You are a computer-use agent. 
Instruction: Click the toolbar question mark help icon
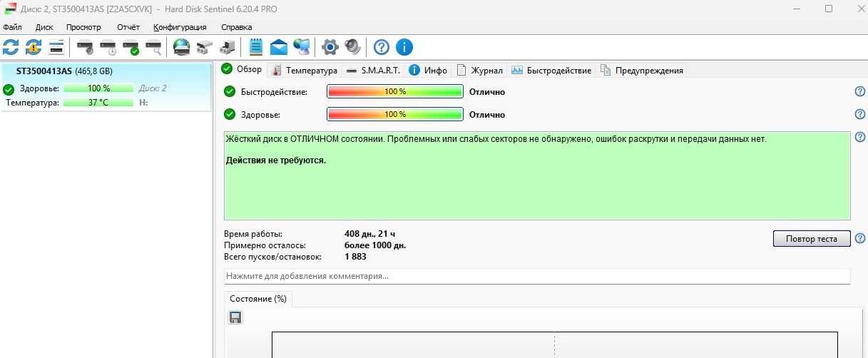tap(382, 47)
